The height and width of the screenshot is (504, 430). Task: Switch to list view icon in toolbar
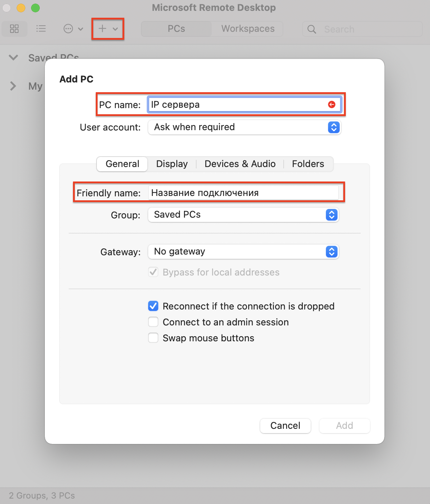click(x=41, y=29)
